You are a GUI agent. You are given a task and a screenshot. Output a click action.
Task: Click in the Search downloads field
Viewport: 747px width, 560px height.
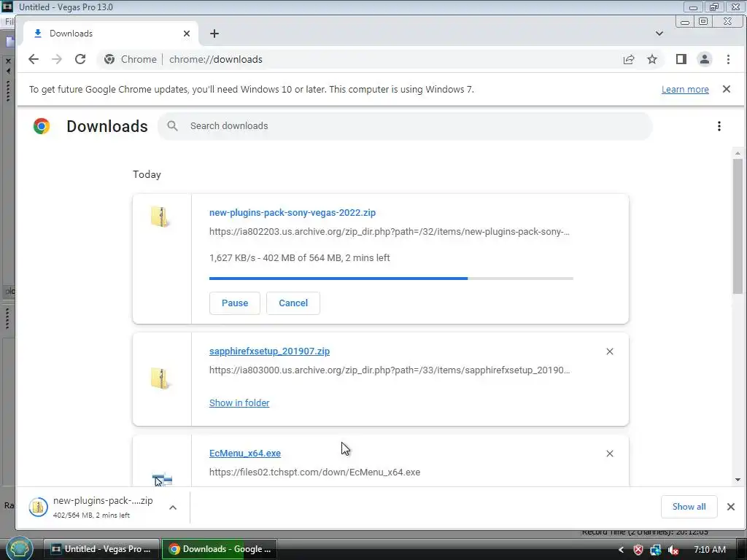(x=405, y=125)
